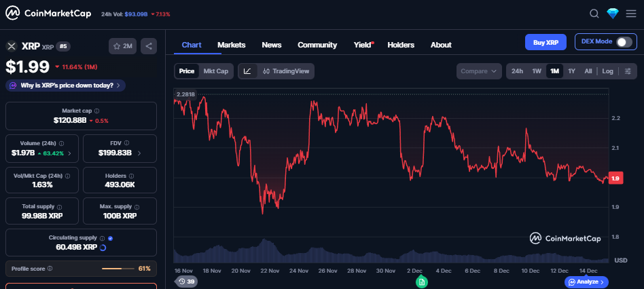644x289 pixels.
Task: Click the Profile score info icon
Action: click(50, 269)
